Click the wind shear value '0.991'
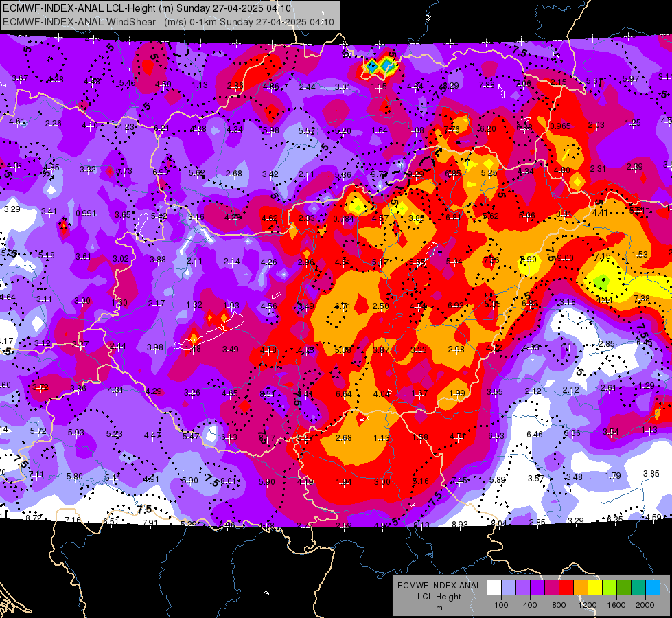Viewport: 672px width, 618px height. [86, 213]
